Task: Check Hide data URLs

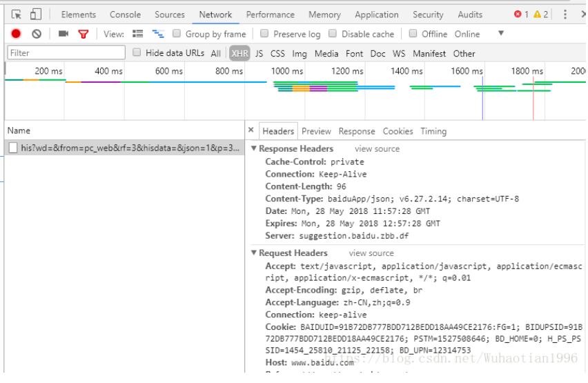Action: click(137, 52)
